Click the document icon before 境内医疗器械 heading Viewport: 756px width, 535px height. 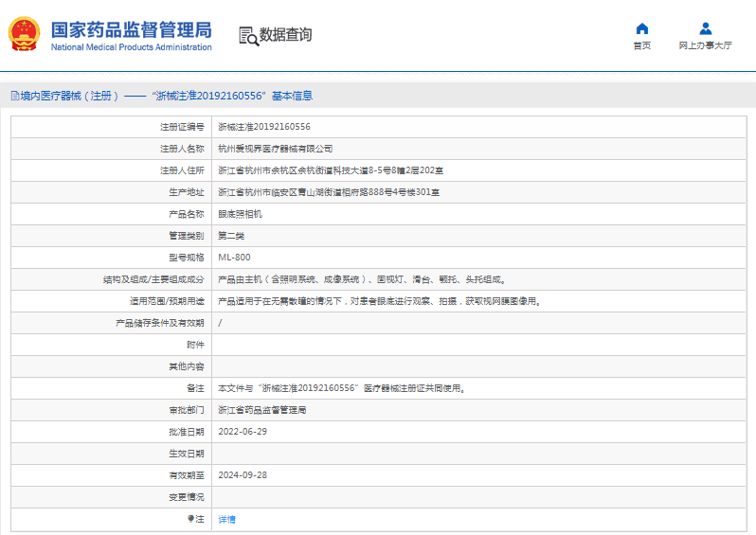(x=14, y=96)
